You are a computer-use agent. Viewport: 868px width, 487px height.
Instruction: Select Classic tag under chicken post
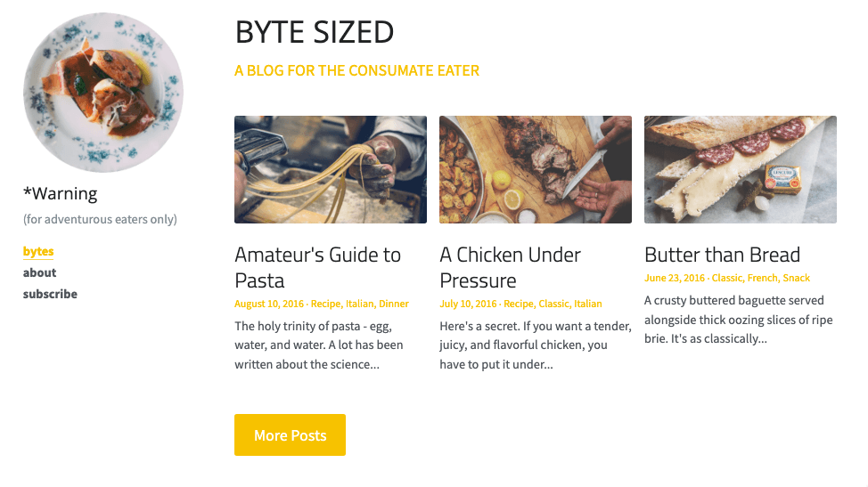(553, 304)
